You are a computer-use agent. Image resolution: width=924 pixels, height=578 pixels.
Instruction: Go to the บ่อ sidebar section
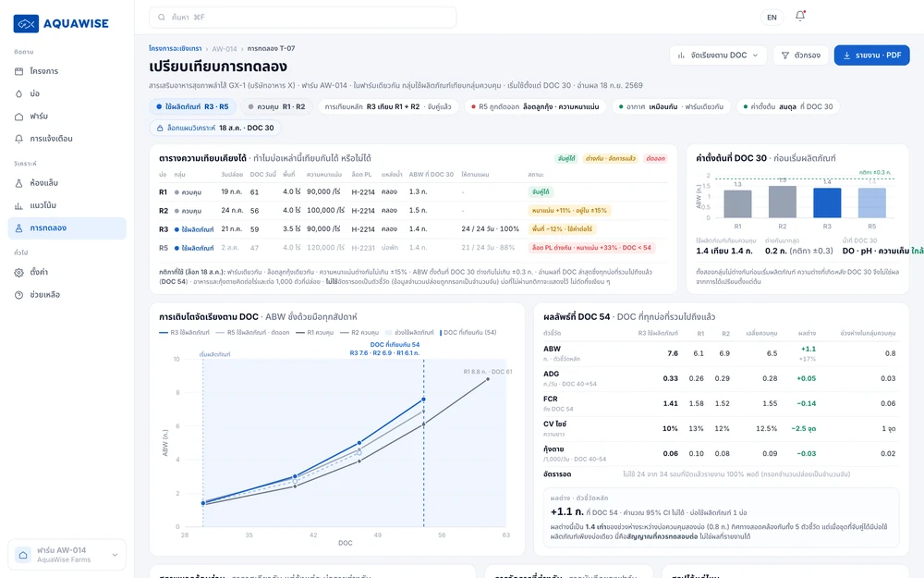(67, 93)
